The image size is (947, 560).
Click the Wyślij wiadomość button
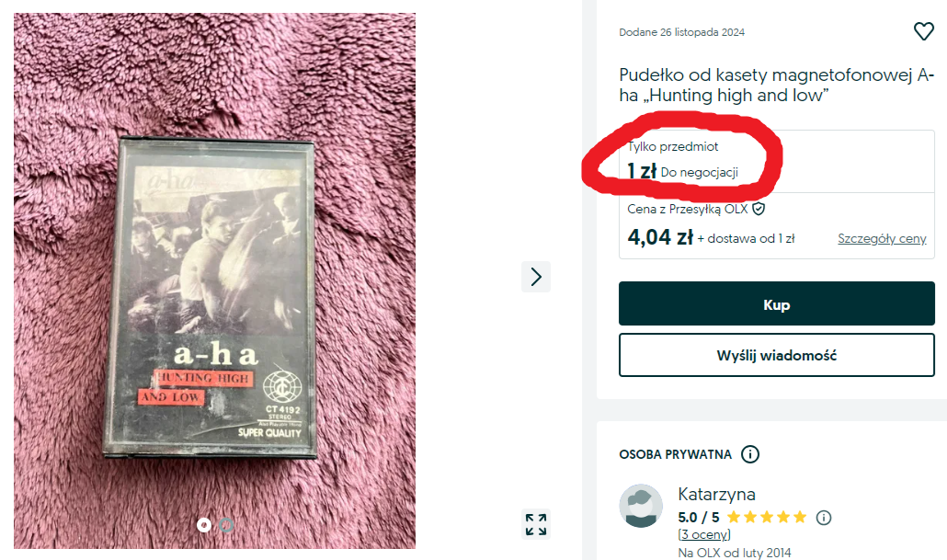777,355
